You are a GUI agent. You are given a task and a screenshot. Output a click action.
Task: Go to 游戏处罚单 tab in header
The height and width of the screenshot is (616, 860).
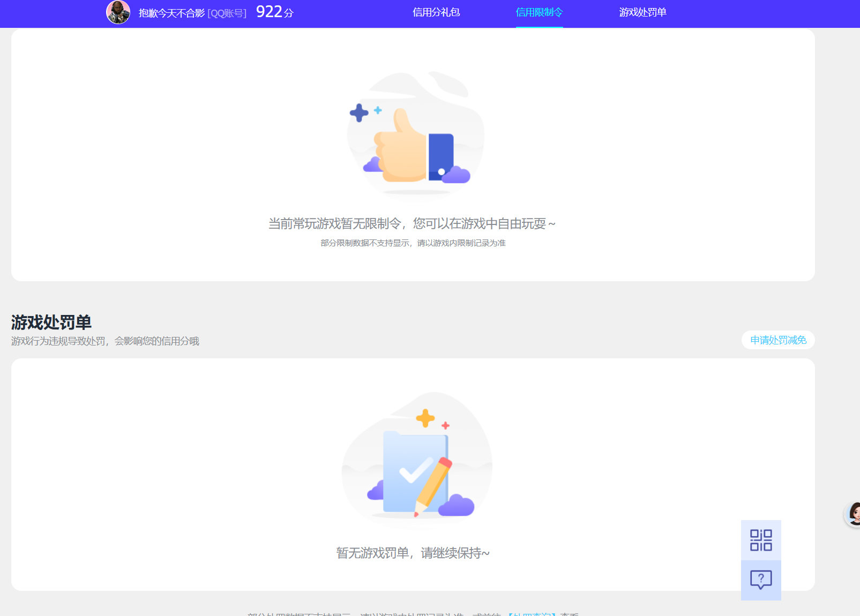click(642, 12)
